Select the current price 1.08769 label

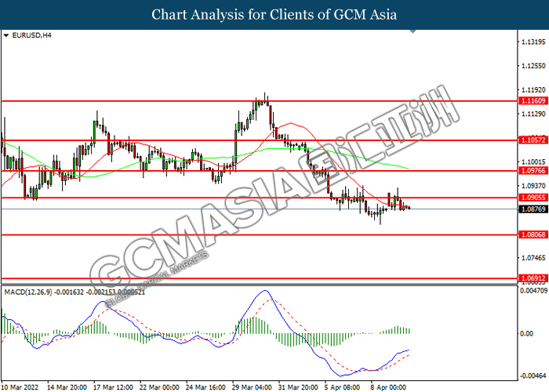click(533, 209)
